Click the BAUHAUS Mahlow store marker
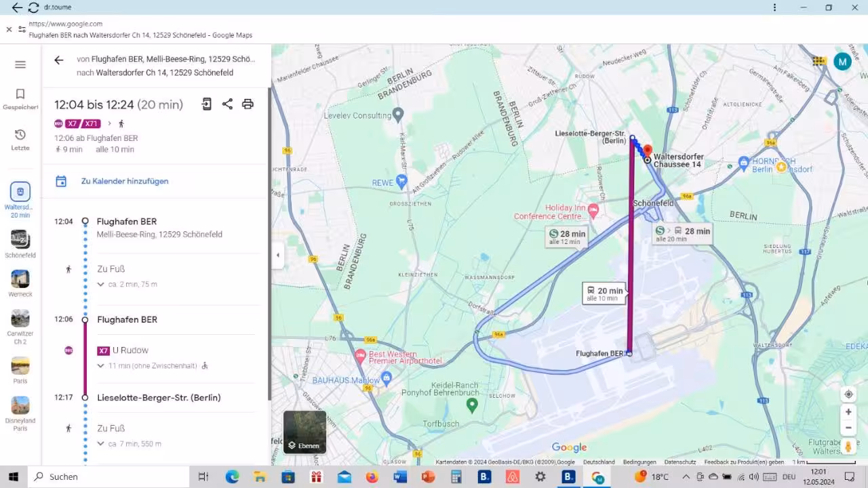Screen dimensions: 868x488 pyautogui.click(x=387, y=377)
